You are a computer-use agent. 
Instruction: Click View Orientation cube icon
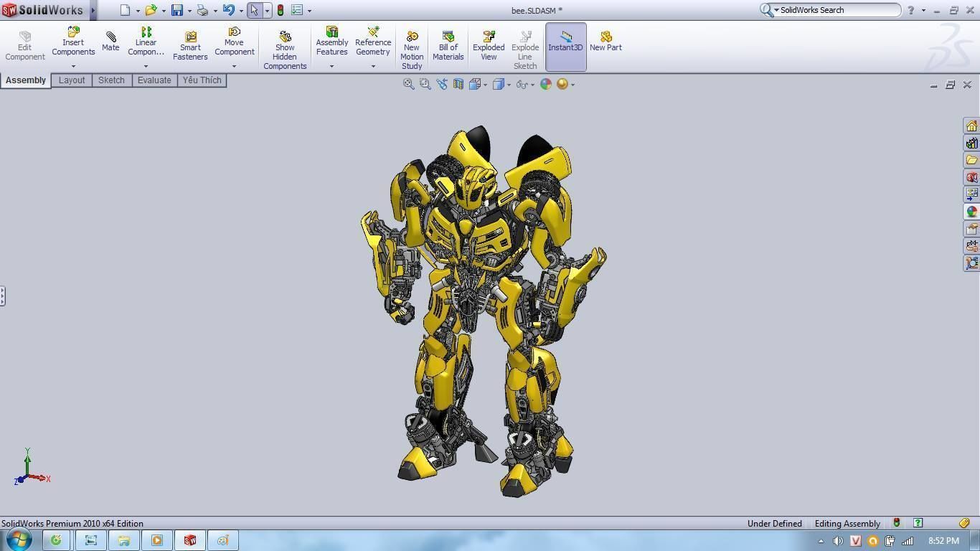[474, 84]
